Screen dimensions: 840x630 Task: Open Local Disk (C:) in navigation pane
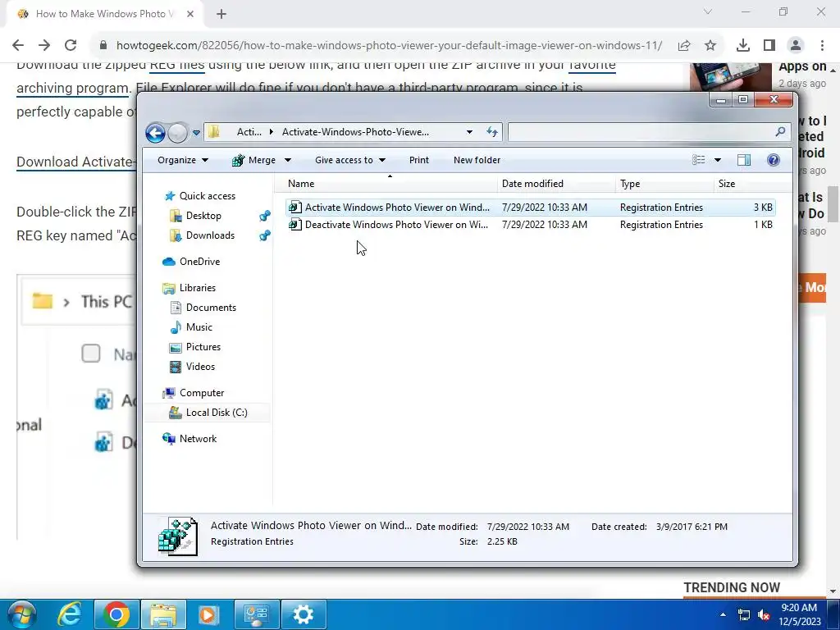217,413
